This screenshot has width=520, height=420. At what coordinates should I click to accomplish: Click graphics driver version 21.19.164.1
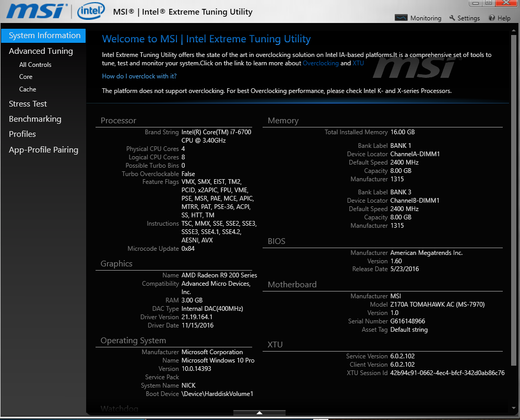[197, 317]
